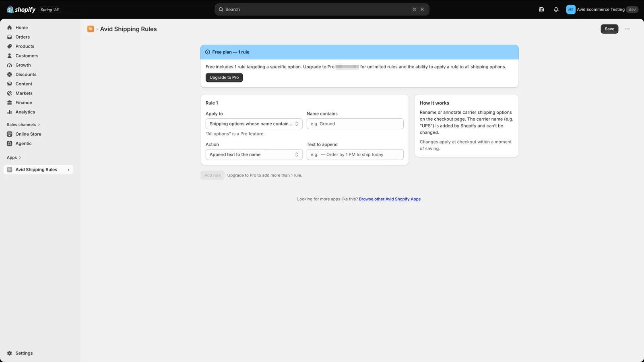The image size is (644, 362).
Task: Click the Customers person icon
Action: 10,56
